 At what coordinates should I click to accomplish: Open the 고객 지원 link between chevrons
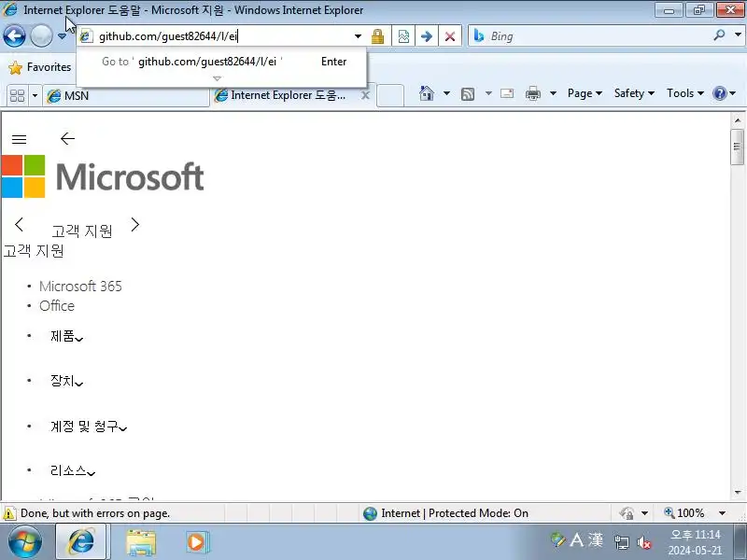click(82, 231)
